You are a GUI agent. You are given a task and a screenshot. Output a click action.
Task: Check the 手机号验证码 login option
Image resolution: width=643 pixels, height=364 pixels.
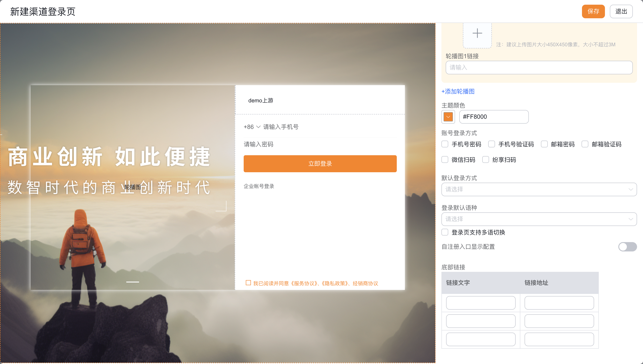(492, 144)
